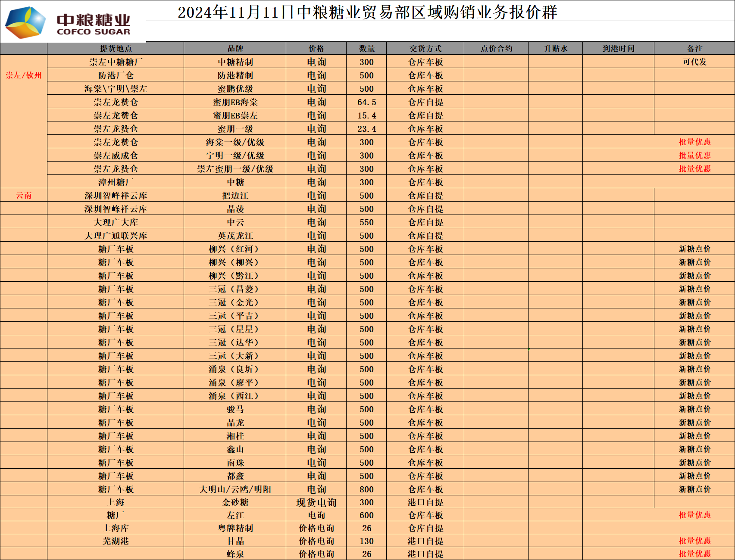Click the 芜湖港 location cell
This screenshot has height=560, width=735.
click(116, 541)
